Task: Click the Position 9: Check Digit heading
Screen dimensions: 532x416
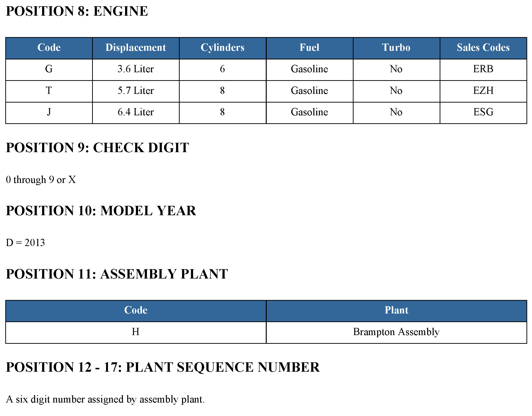Action: (97, 148)
